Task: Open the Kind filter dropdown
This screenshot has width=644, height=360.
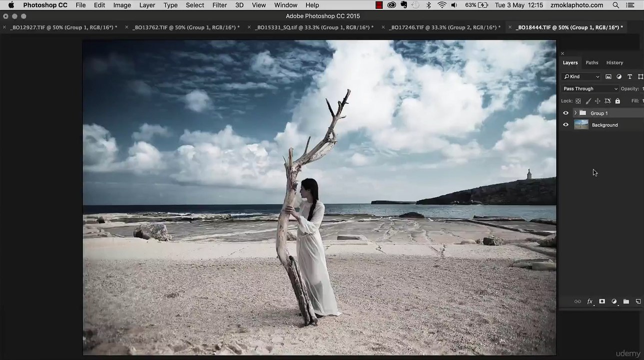Action: tap(581, 76)
